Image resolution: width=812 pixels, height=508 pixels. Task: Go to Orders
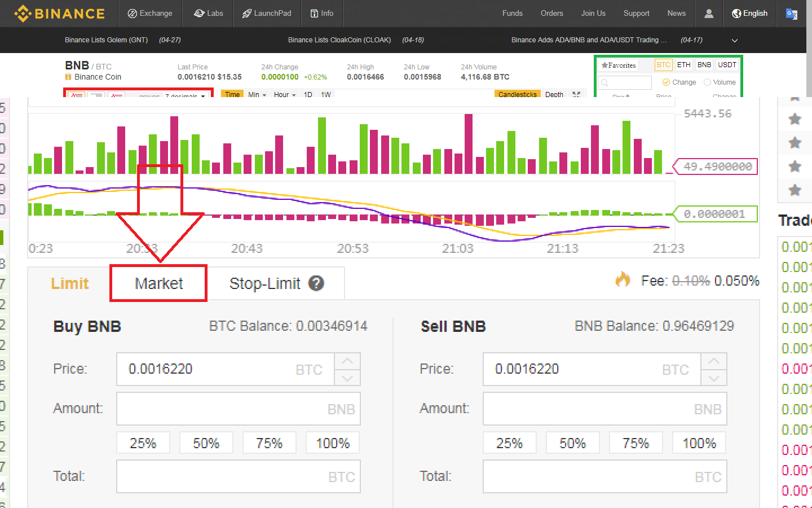tap(551, 14)
